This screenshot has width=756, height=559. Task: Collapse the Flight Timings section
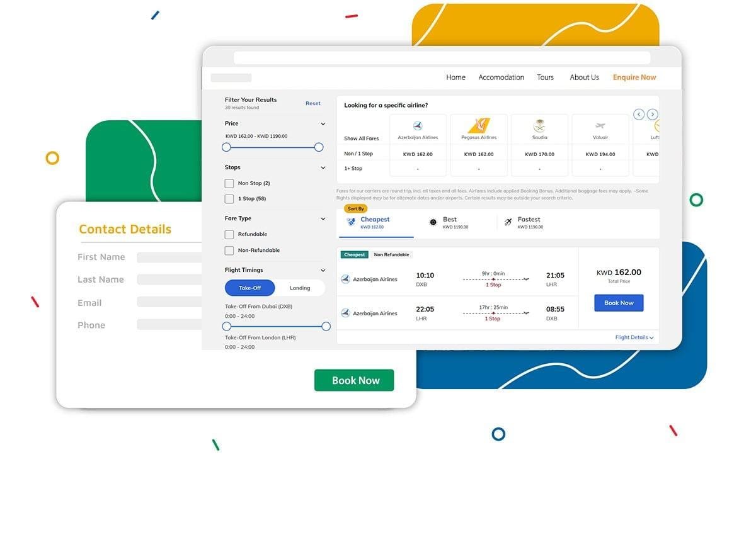[323, 270]
